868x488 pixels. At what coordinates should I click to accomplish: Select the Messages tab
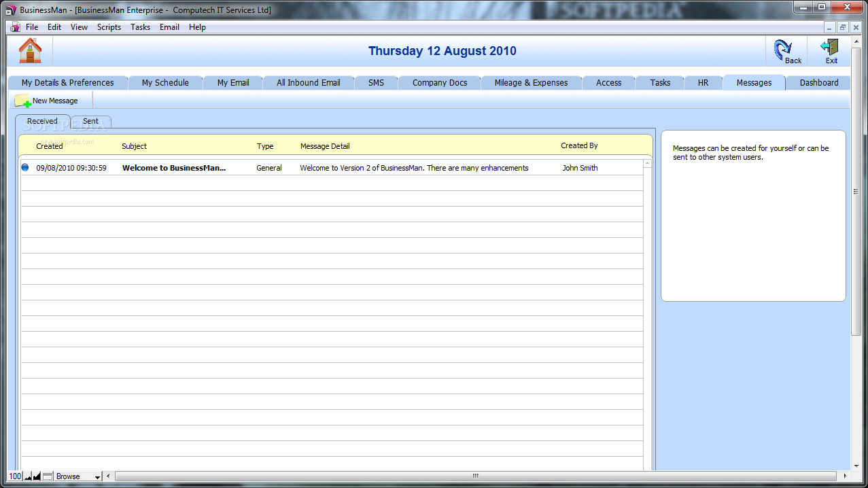pyautogui.click(x=754, y=83)
